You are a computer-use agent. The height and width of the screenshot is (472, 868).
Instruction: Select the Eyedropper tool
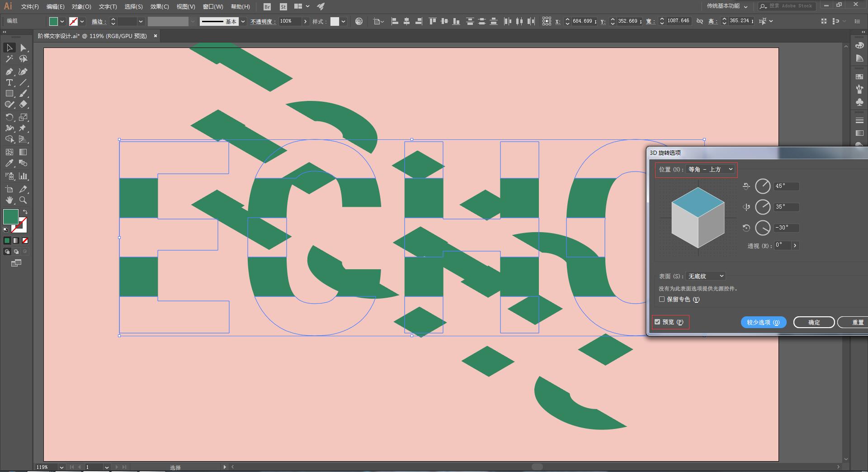[x=9, y=163]
